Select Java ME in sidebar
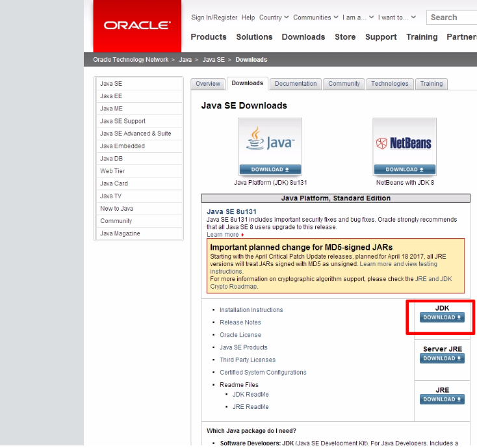Screen dimensions: 477x448 click(x=139, y=109)
